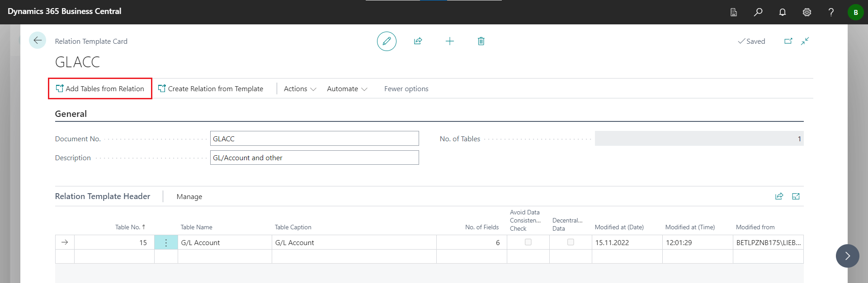Click the No. of Fields value 6
The image size is (868, 283).
(x=472, y=242)
